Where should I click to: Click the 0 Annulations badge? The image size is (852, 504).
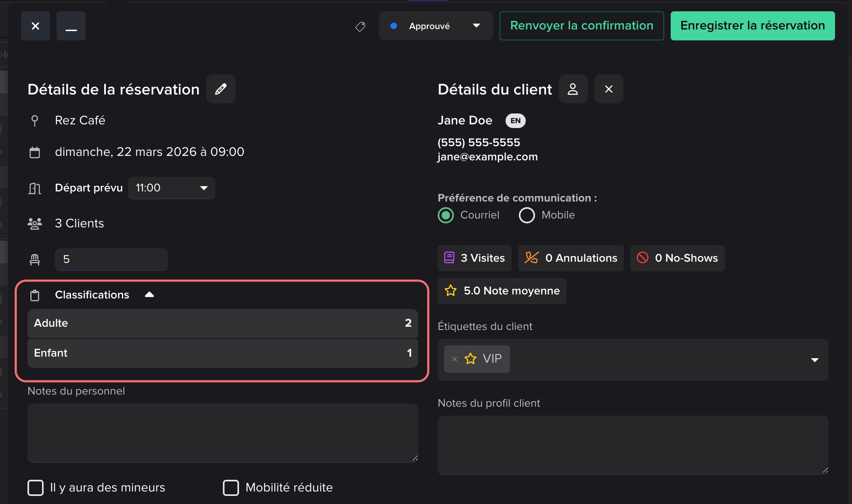point(571,258)
